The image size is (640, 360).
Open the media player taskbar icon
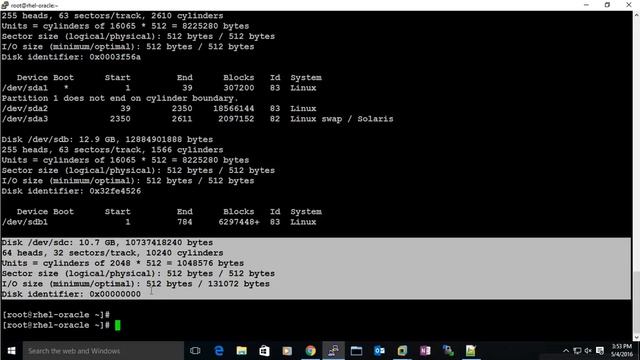click(x=287, y=351)
